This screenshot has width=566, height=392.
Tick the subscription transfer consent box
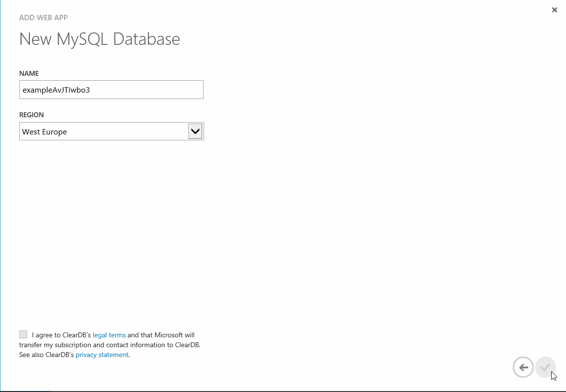point(23,334)
